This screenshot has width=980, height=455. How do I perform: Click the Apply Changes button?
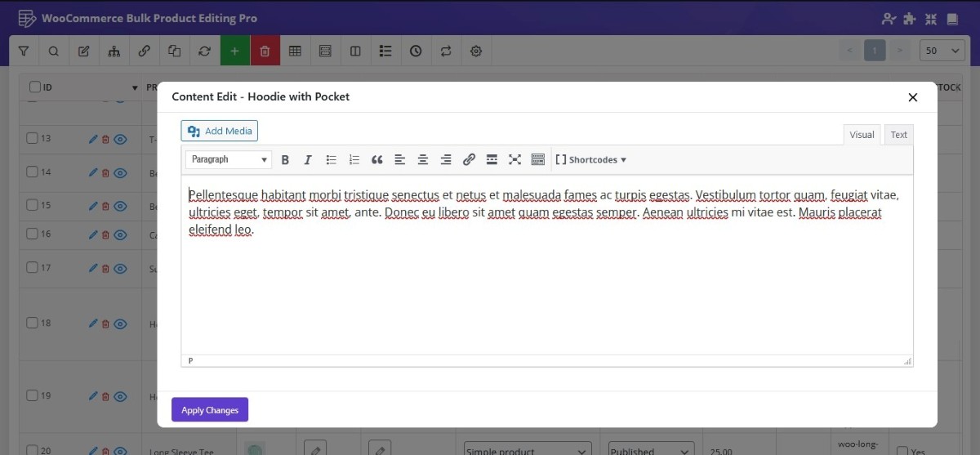point(210,410)
